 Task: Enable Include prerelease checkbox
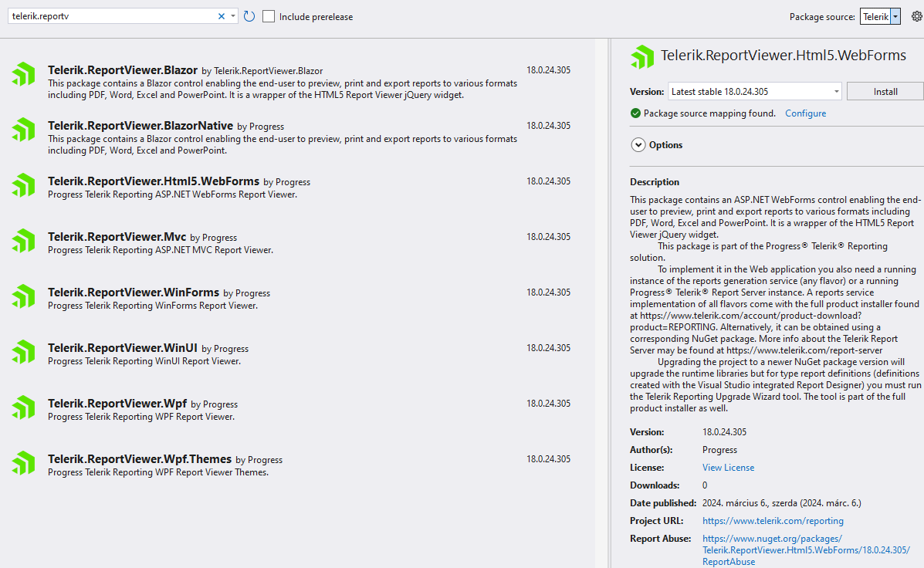[269, 16]
